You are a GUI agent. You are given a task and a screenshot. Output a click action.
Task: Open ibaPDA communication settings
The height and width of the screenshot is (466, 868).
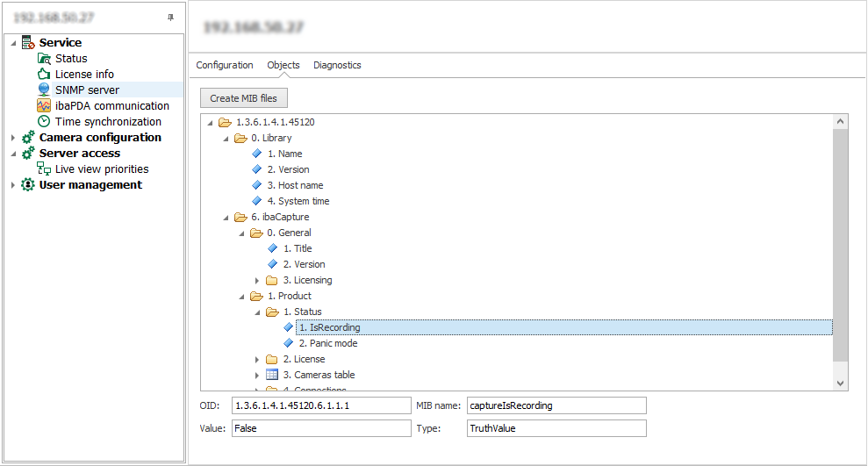[x=111, y=105]
